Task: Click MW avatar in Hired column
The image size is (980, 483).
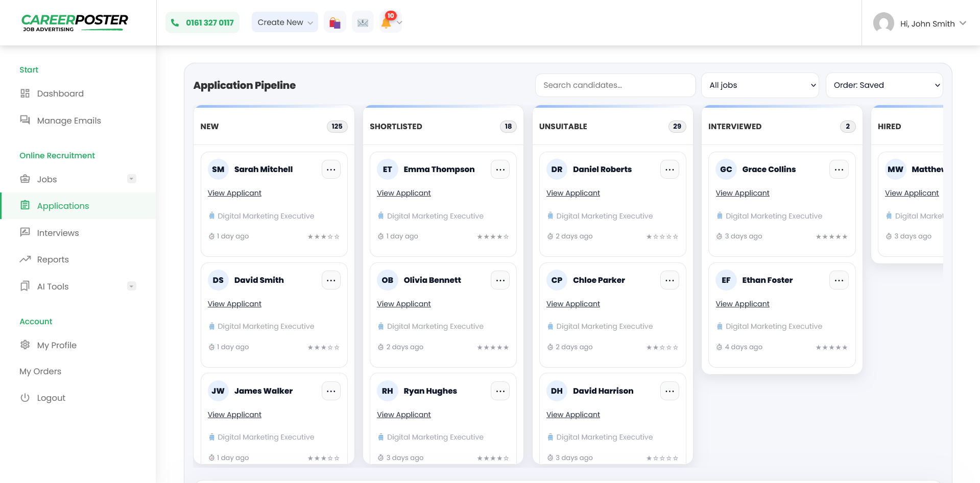Action: click(895, 170)
